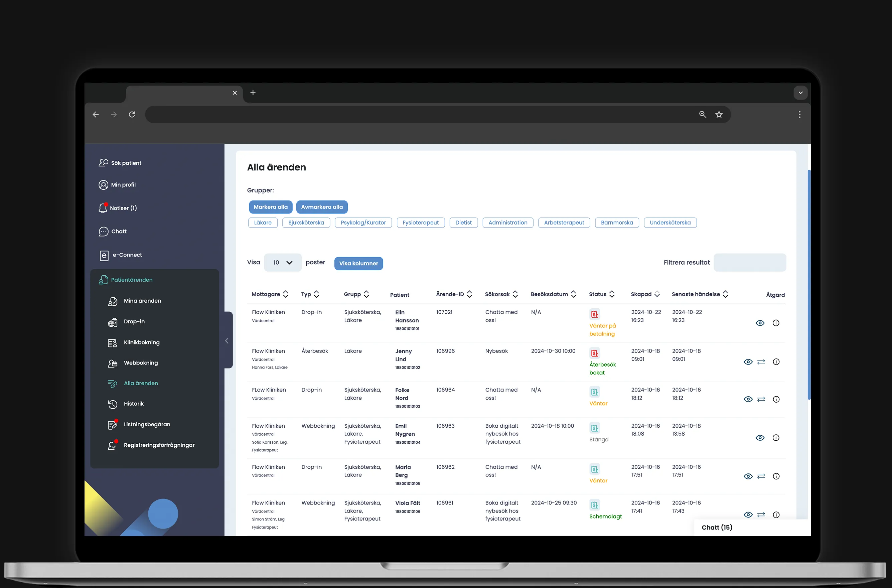Click the status icon for Återbesök bokat
Image resolution: width=892 pixels, height=588 pixels.
pos(594,353)
